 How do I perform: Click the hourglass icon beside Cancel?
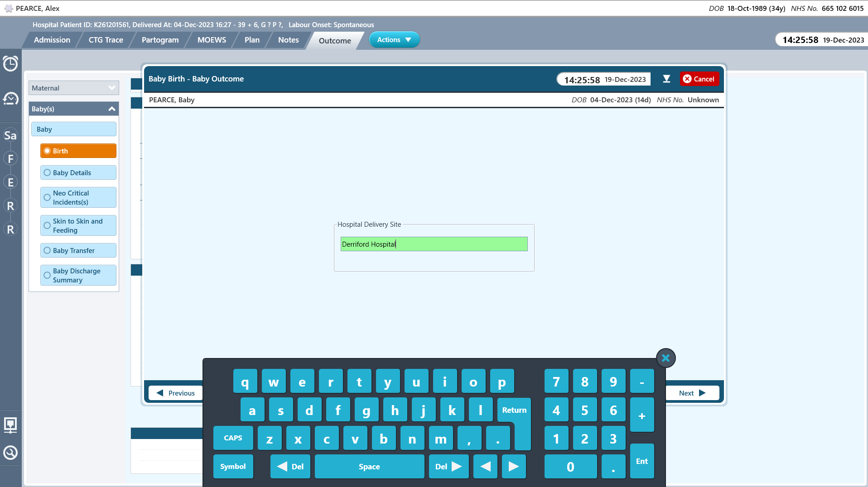666,79
